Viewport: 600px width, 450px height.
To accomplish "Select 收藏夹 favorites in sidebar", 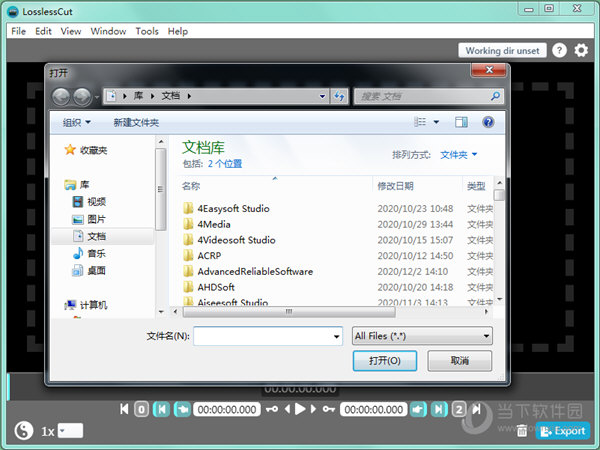I will coord(86,150).
